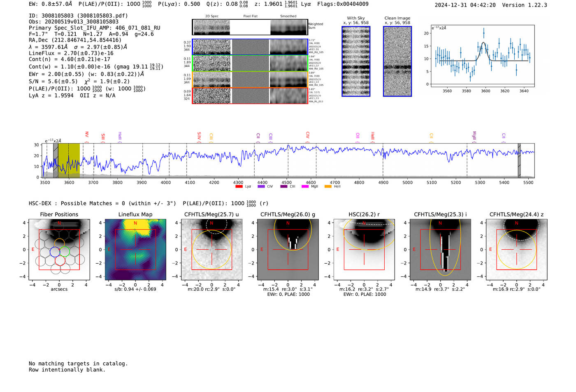The width and height of the screenshot is (576, 392).
Task: Click the red Lyα legend swatch
Action: coord(239,187)
